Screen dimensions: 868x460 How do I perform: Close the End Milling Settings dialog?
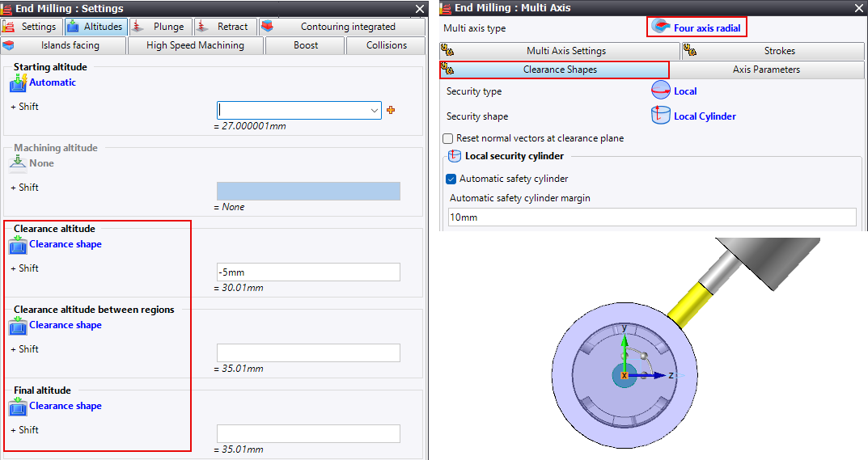pyautogui.click(x=420, y=9)
